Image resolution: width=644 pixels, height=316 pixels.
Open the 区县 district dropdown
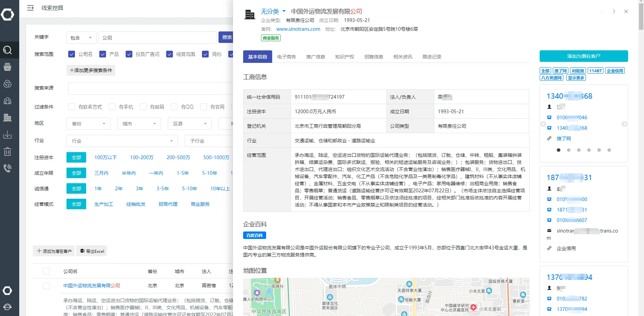click(190, 124)
